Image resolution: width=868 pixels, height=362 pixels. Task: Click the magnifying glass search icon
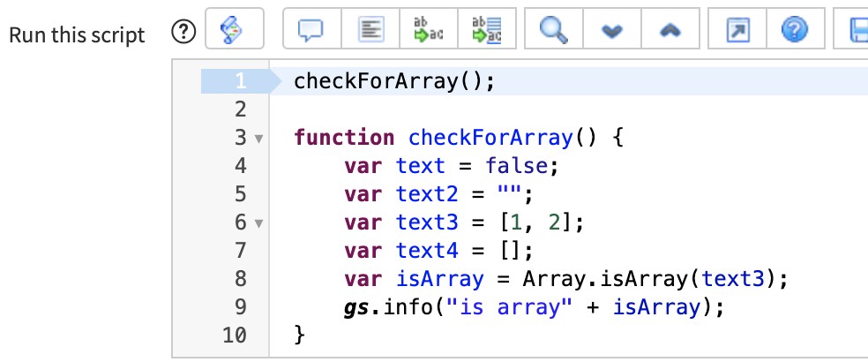click(553, 33)
